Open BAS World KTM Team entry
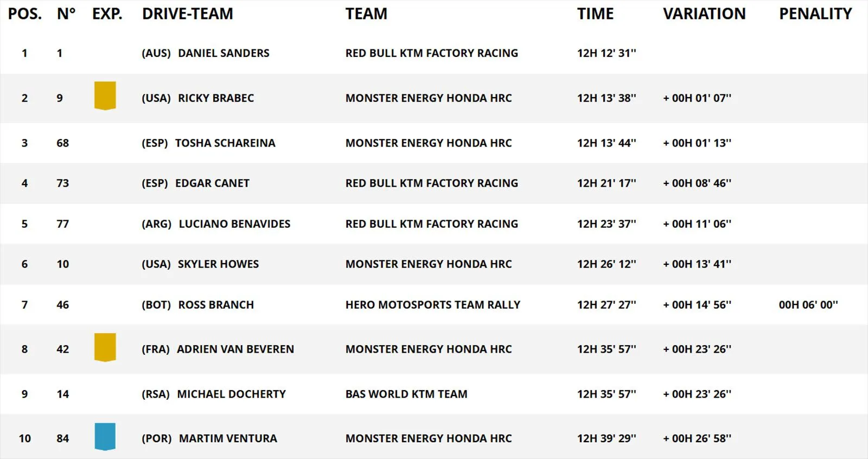 click(406, 394)
